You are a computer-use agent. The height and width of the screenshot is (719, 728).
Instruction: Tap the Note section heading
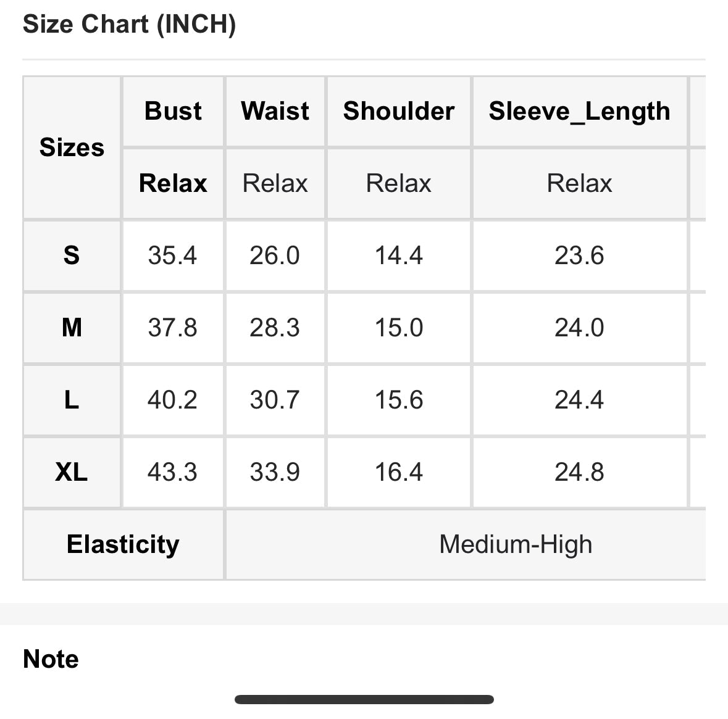click(x=51, y=659)
